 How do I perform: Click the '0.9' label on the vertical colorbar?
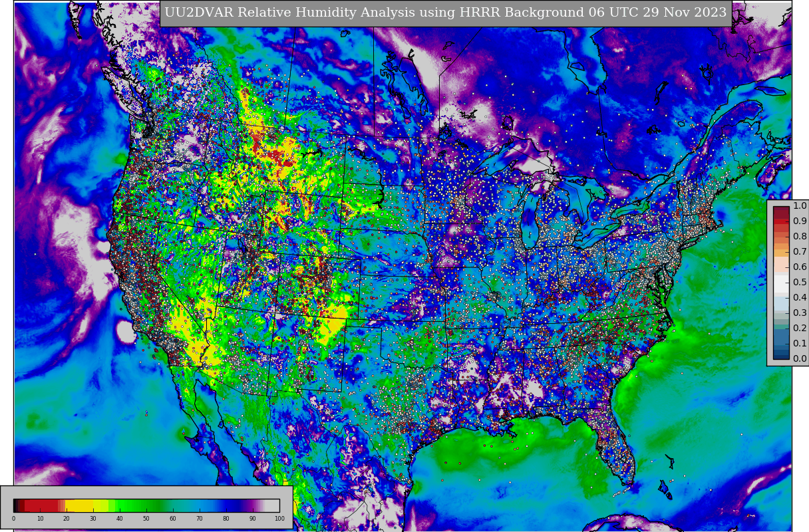coord(800,221)
